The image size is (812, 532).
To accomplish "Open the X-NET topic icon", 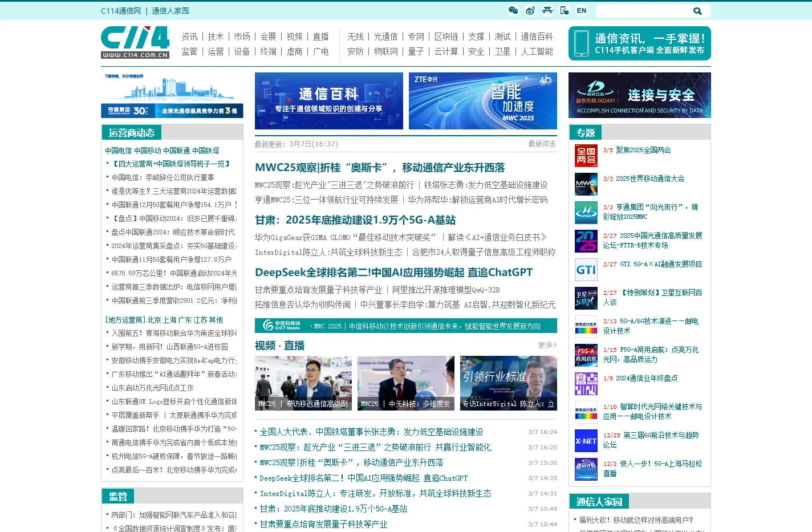I will click(586, 441).
